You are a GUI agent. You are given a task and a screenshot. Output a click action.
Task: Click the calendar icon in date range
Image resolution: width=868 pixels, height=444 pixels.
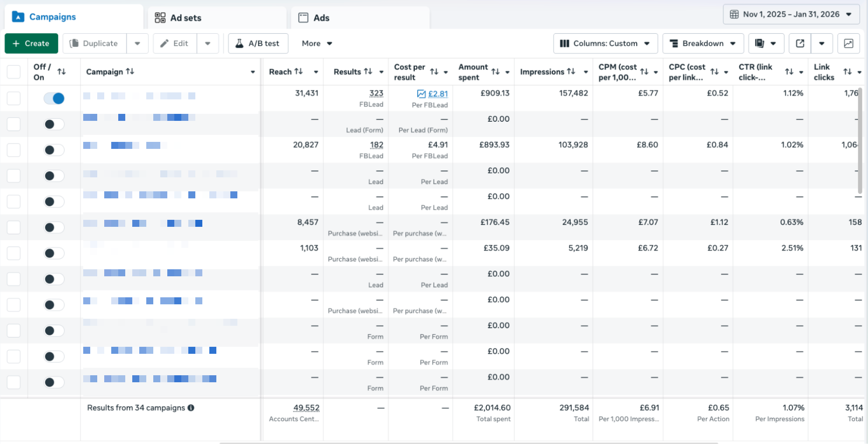pos(734,14)
